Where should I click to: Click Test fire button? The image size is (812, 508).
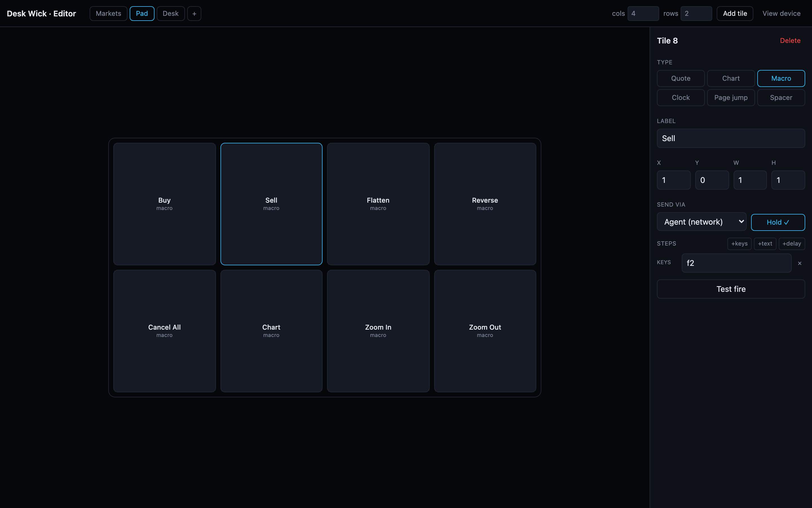[731, 289]
